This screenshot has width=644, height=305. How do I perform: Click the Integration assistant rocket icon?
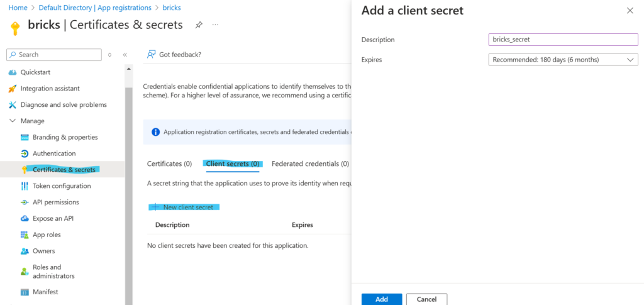(x=13, y=89)
